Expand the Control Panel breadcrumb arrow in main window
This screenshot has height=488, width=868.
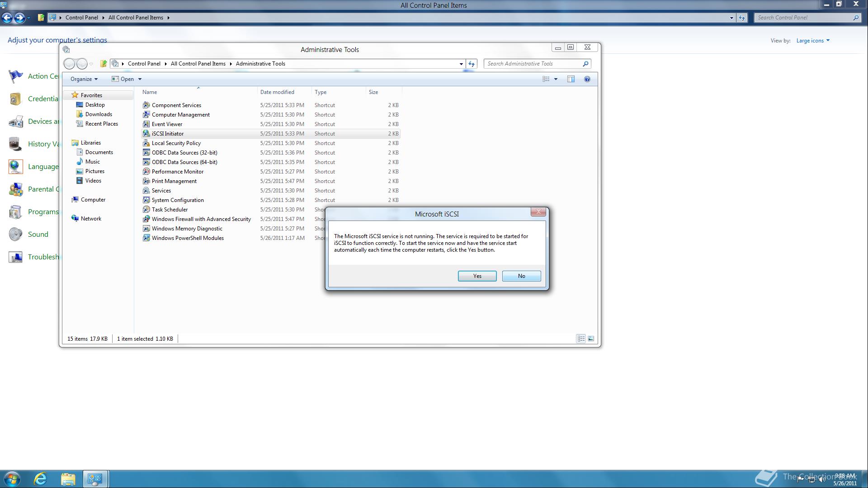click(x=103, y=18)
